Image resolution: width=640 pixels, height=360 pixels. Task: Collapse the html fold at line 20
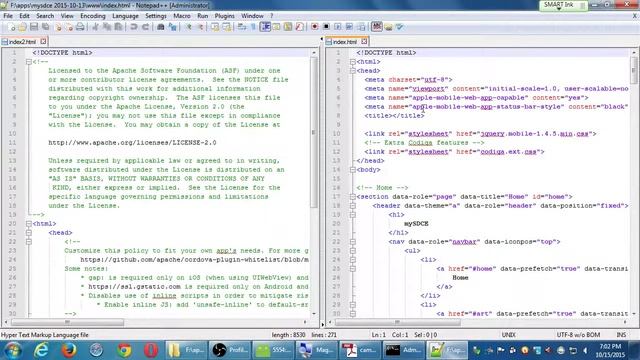click(29, 224)
